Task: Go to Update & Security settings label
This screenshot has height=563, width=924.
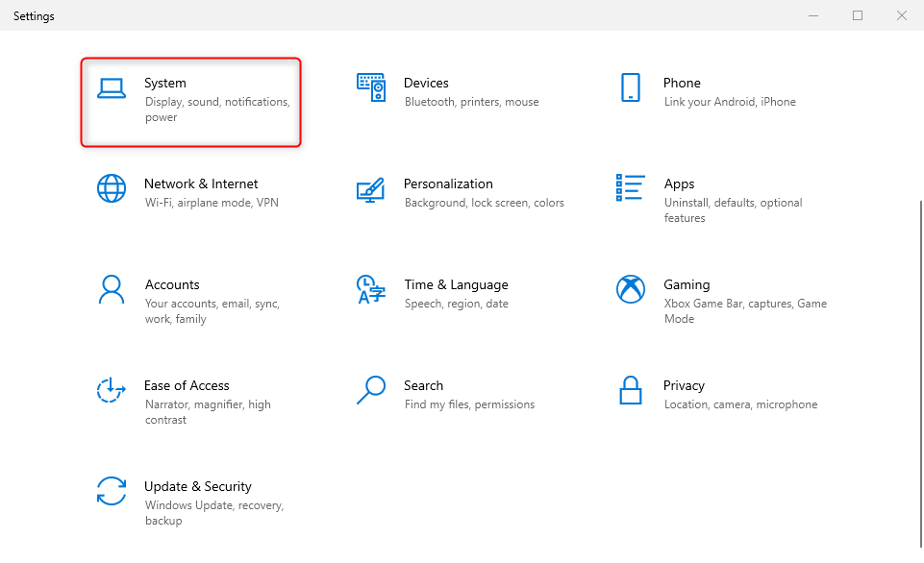Action: click(198, 486)
